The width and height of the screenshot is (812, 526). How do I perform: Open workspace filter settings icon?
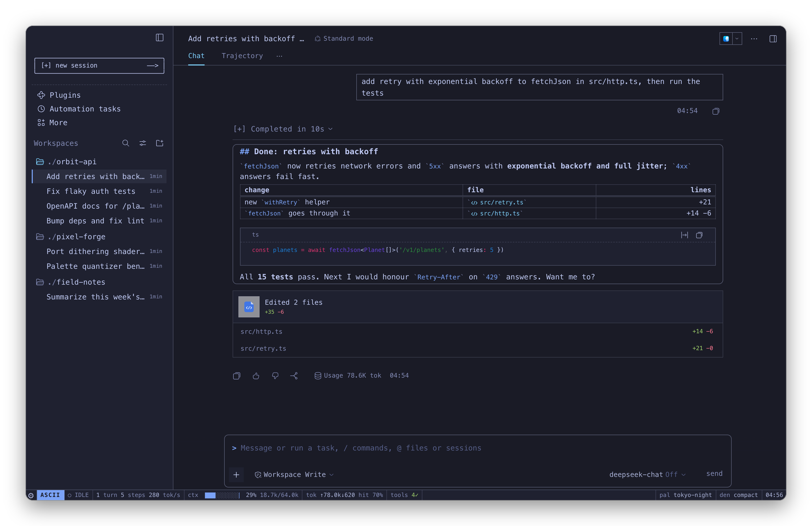(143, 143)
